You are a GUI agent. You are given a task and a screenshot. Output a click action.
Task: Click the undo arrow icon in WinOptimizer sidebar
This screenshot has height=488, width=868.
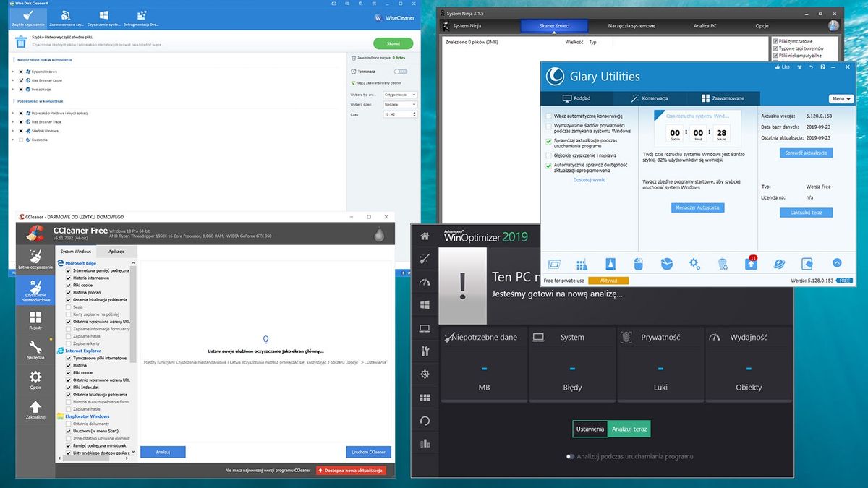[x=425, y=421]
